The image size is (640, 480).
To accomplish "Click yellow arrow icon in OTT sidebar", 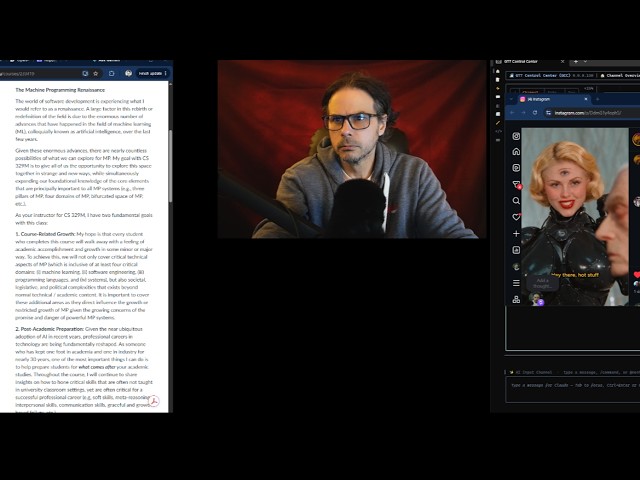I will click(498, 88).
